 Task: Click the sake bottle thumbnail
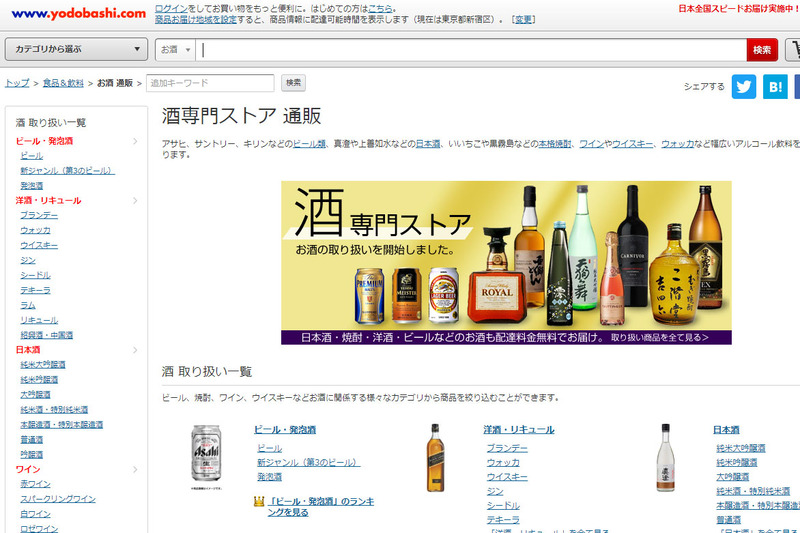point(665,458)
